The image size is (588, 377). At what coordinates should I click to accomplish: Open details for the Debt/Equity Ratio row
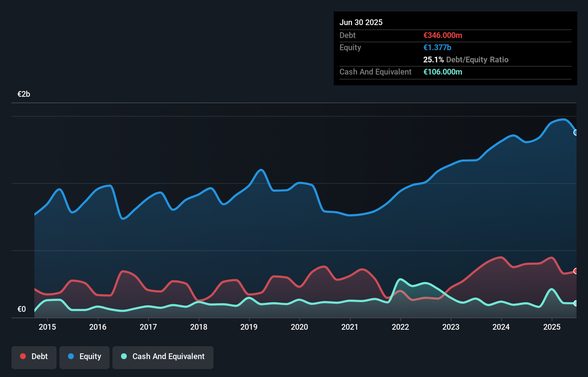click(x=466, y=59)
